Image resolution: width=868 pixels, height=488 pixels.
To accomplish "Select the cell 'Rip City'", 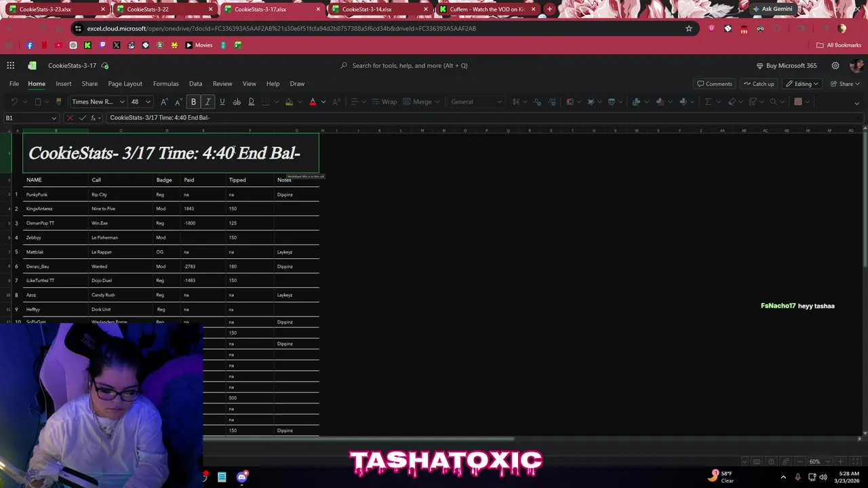I will point(121,195).
